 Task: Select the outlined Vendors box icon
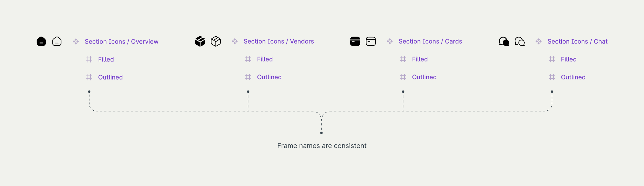point(216,41)
